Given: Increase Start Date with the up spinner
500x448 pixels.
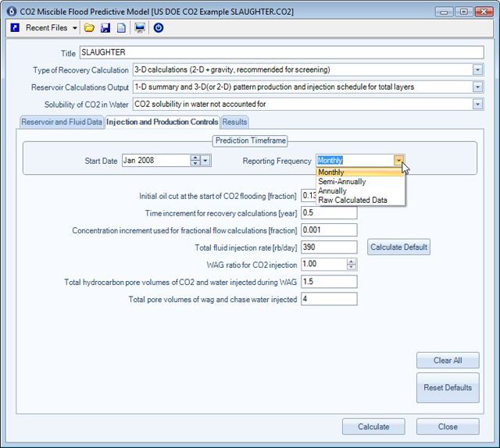Looking at the screenshot, I should [x=195, y=158].
